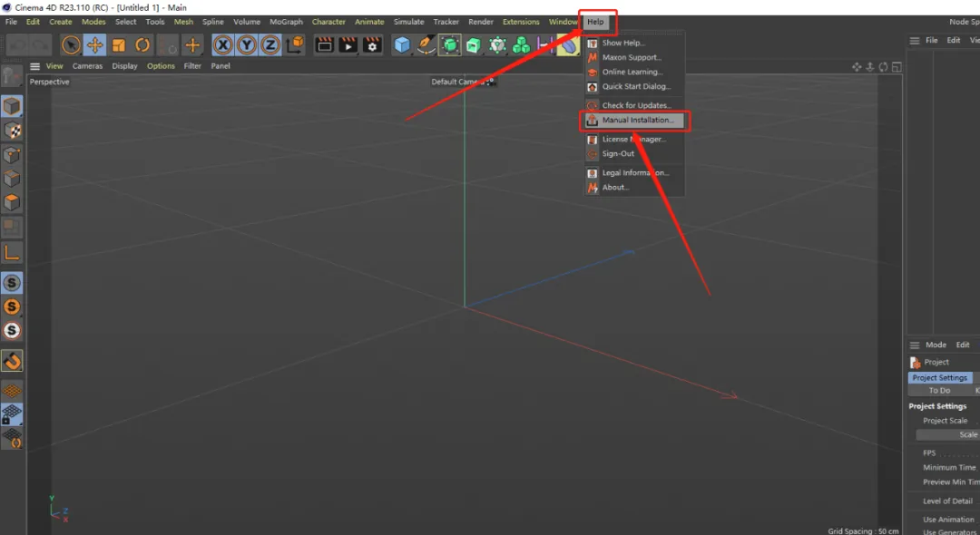Open the viewport View menu
The image size is (980, 535).
(x=54, y=66)
